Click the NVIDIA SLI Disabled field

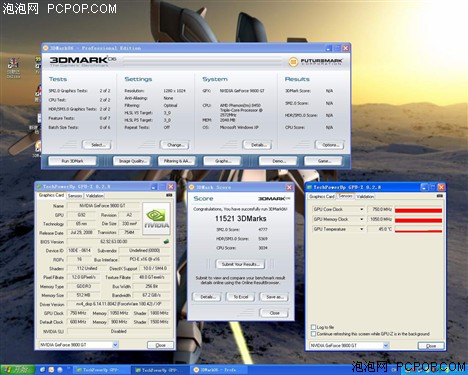[x=119, y=331]
